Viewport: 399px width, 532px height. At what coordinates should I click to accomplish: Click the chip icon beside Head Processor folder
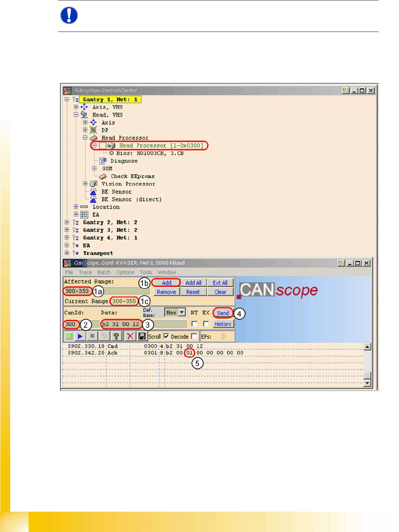click(x=93, y=138)
